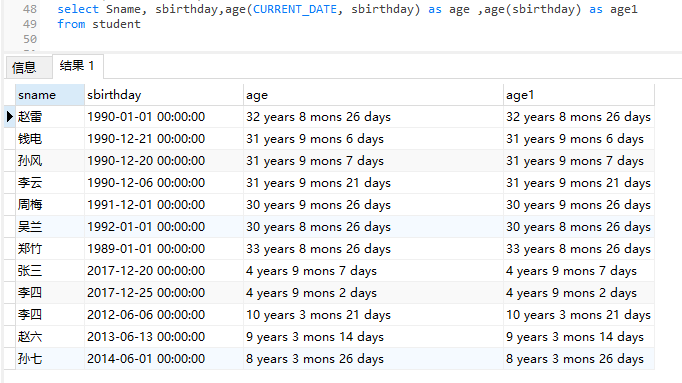Click birthday 2014-06-01 00:00:00 cell
The width and height of the screenshot is (682, 383).
(164, 359)
